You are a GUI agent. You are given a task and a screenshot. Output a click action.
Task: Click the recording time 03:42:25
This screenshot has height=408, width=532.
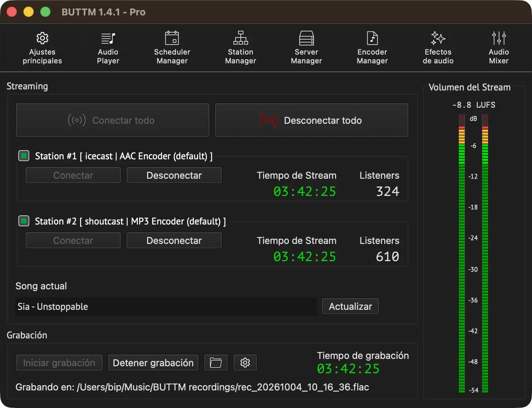[x=348, y=369]
